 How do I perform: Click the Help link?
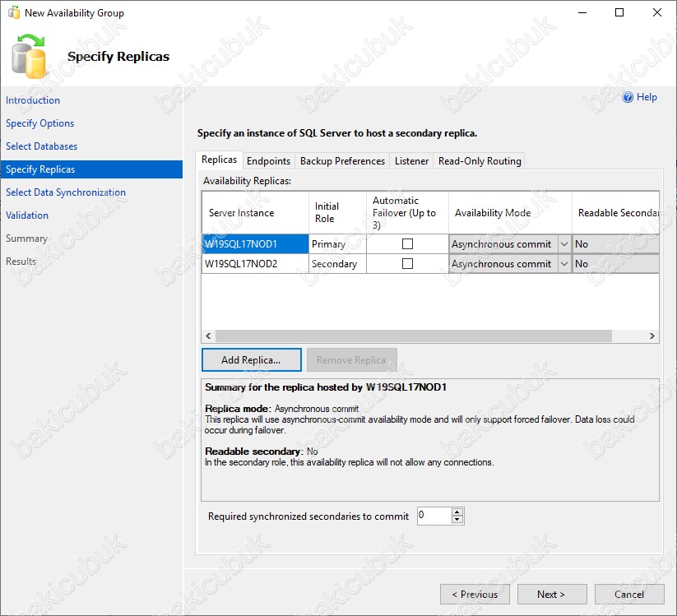(647, 97)
